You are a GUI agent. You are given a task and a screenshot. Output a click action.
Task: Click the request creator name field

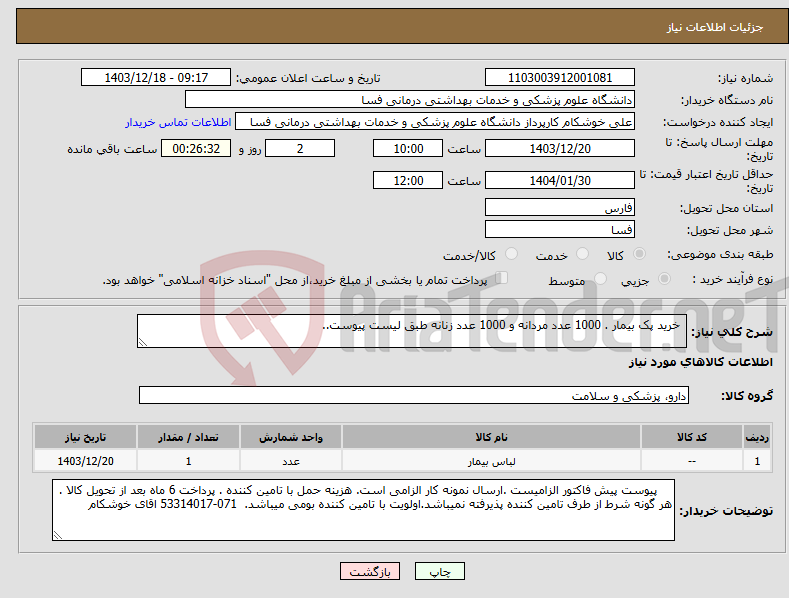(435, 122)
